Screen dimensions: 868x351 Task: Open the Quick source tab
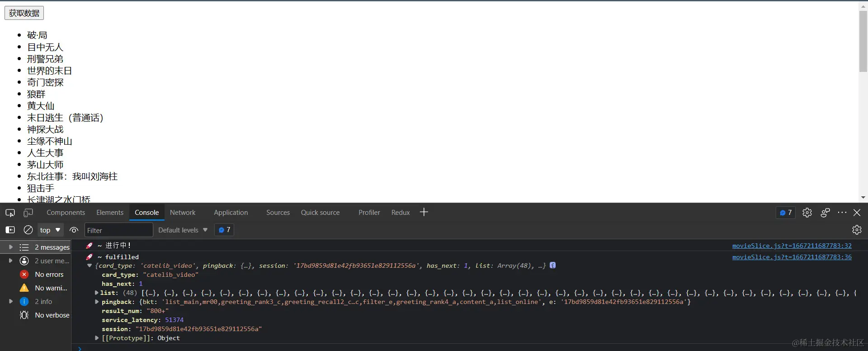(x=320, y=213)
